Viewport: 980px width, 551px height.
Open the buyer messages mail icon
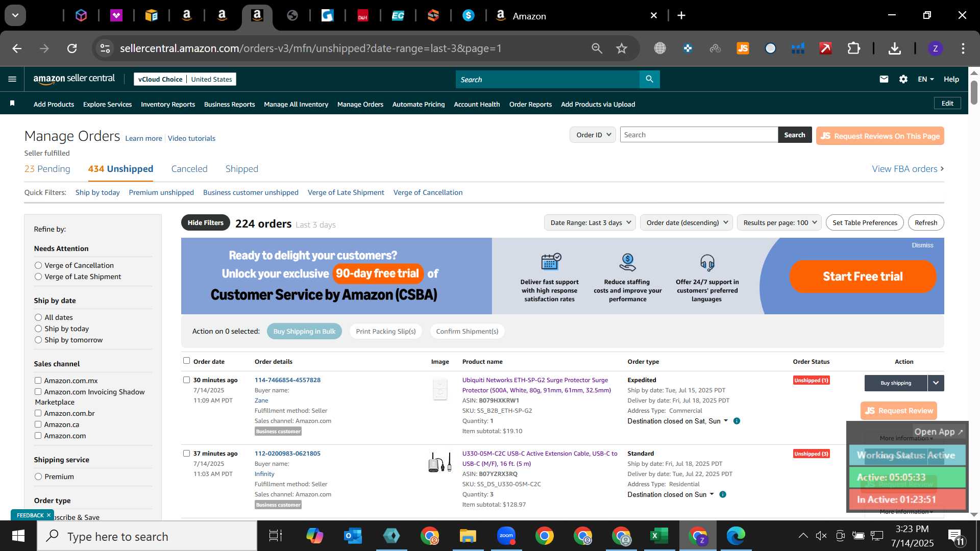tap(884, 79)
